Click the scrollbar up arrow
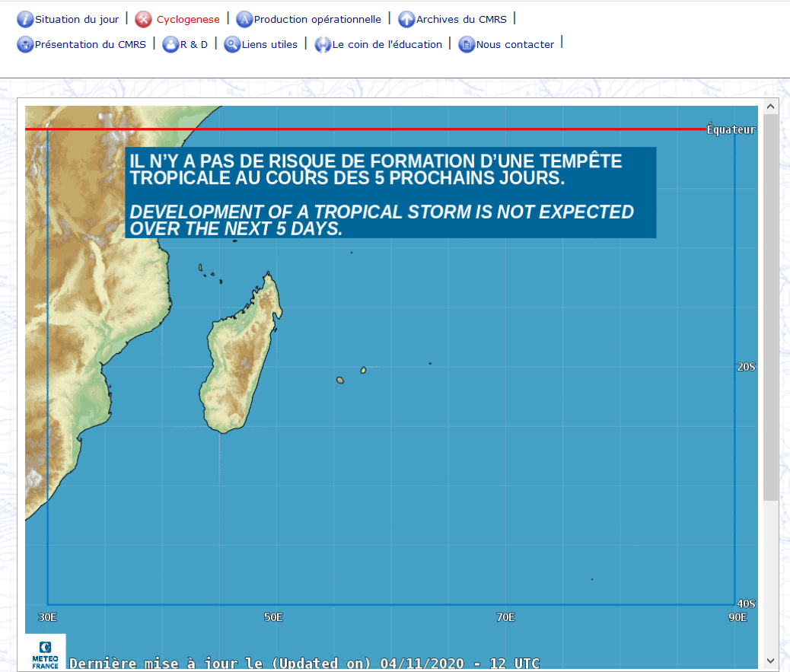The height and width of the screenshot is (672, 790). click(x=770, y=107)
